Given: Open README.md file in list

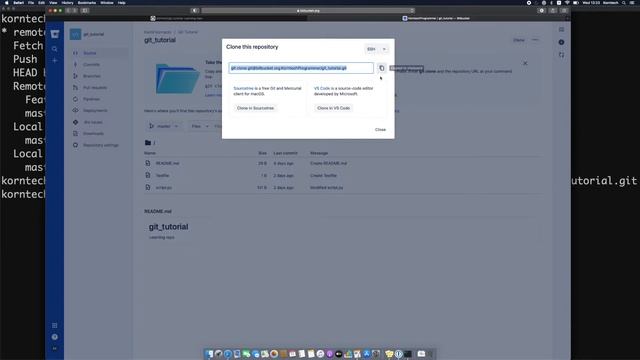Looking at the screenshot, I should click(167, 163).
